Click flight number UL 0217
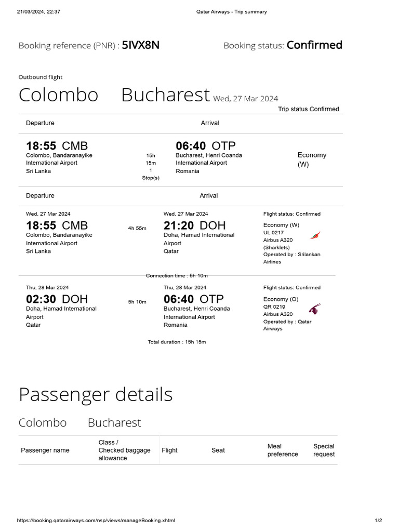The height and width of the screenshot is (532, 399). (x=274, y=233)
